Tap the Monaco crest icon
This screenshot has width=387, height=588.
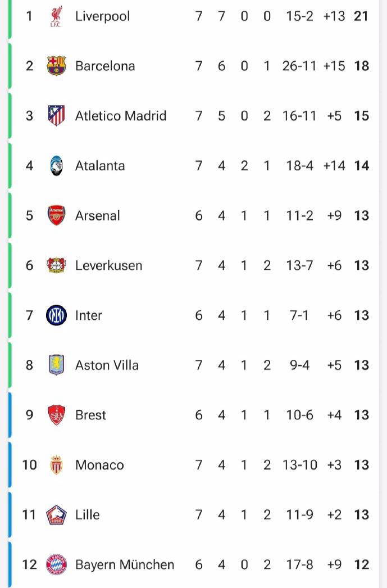point(56,465)
